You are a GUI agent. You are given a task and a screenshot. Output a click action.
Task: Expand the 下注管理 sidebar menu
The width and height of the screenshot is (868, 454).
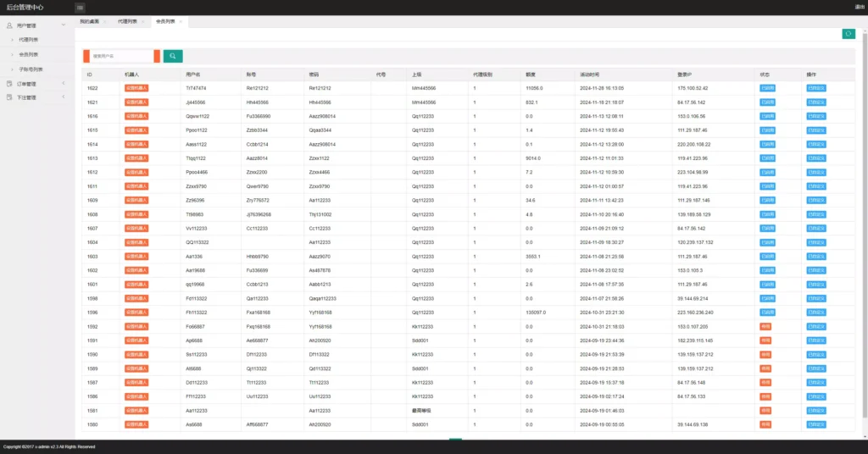click(x=65, y=97)
